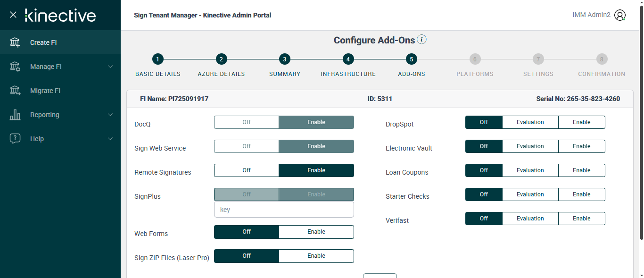
Task: Click the Create FI bank icon
Action: tap(15, 42)
